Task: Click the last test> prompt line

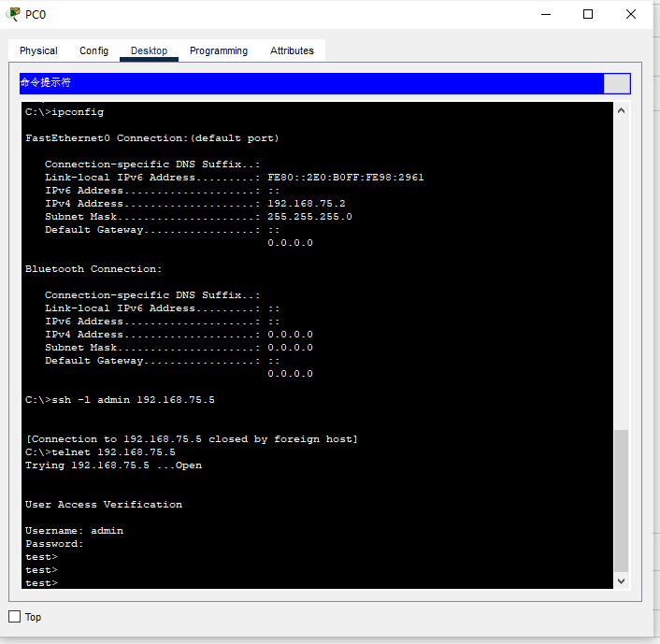Action: (x=41, y=583)
